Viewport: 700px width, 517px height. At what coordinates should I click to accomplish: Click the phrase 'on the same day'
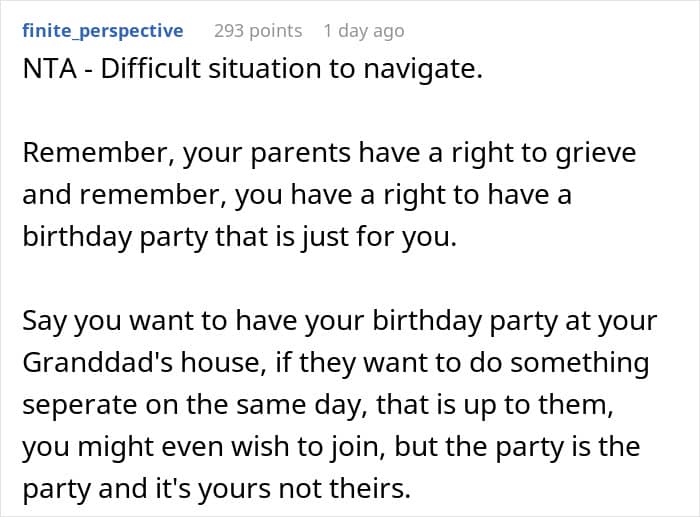click(x=257, y=404)
